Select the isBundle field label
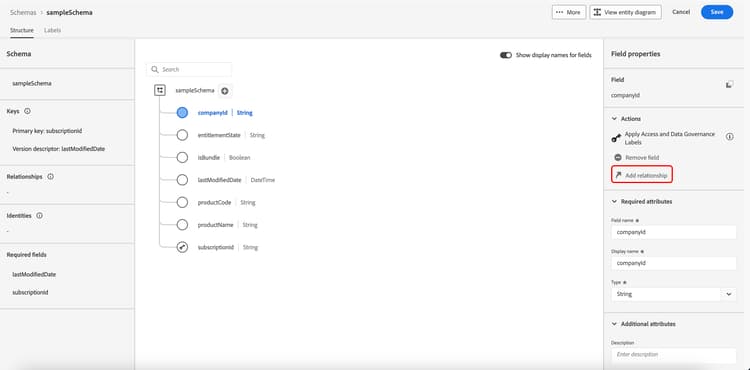750x370 pixels. tap(209, 158)
